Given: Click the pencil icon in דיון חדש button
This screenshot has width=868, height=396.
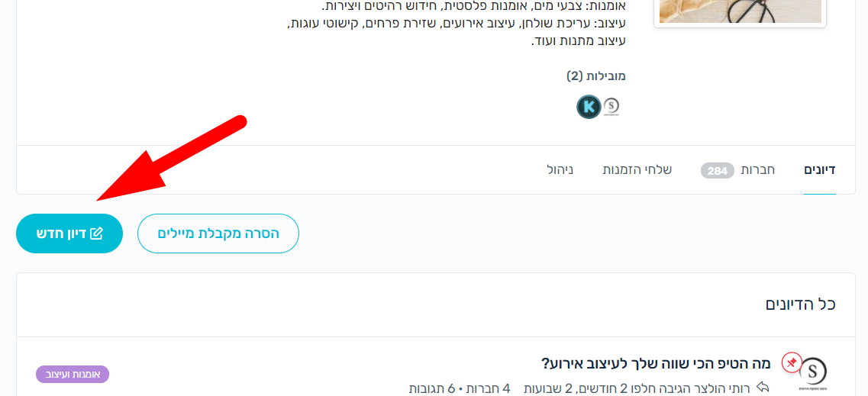Looking at the screenshot, I should click(96, 233).
